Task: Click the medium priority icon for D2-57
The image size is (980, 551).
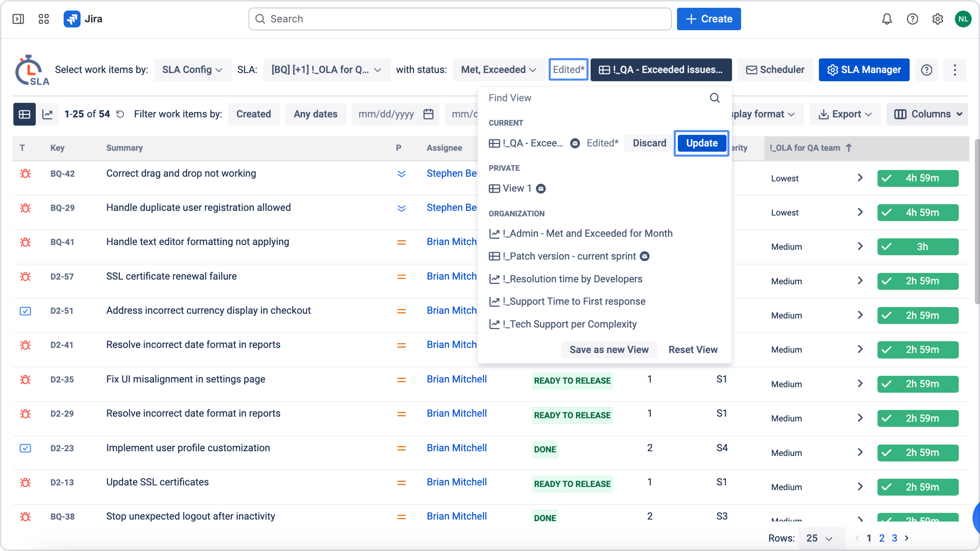Action: (401, 277)
